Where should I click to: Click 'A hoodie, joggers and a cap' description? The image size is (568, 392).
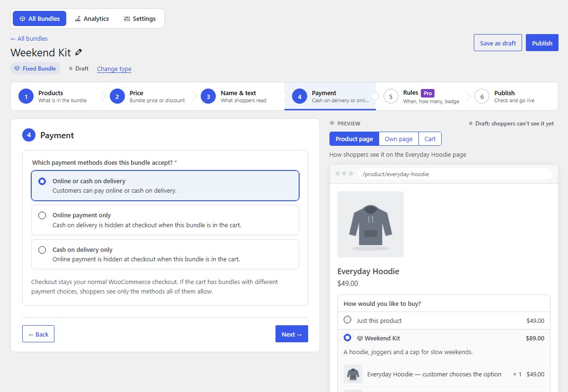pyautogui.click(x=408, y=352)
